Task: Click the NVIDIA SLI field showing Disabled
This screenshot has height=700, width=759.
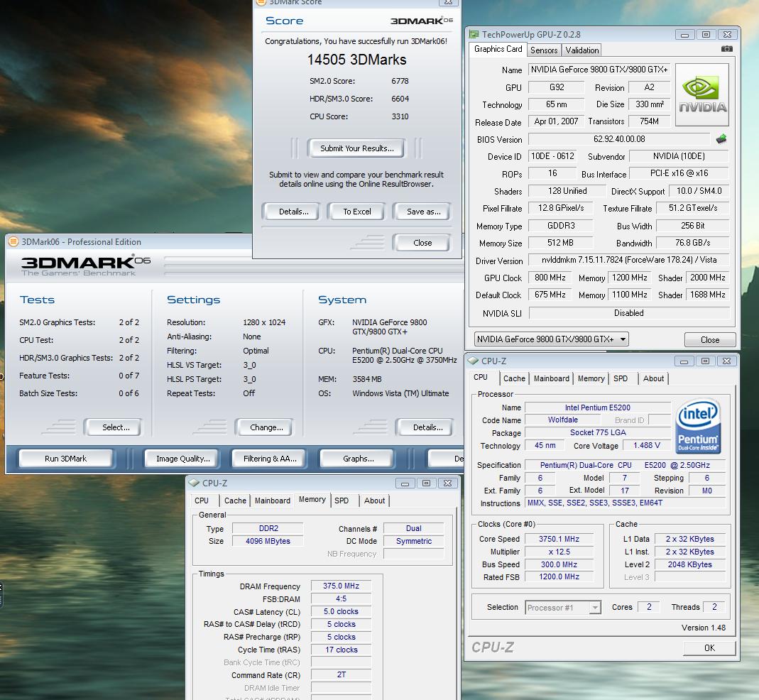Action: (629, 313)
